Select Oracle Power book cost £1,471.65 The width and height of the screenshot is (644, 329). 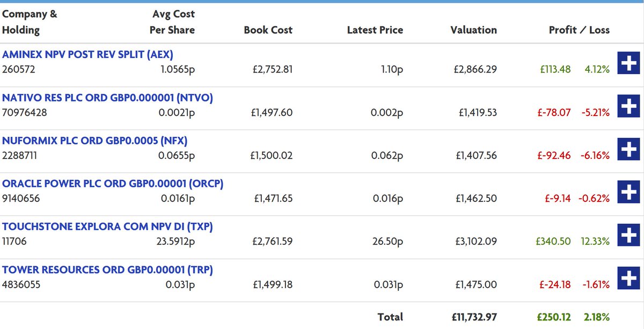coord(273,198)
